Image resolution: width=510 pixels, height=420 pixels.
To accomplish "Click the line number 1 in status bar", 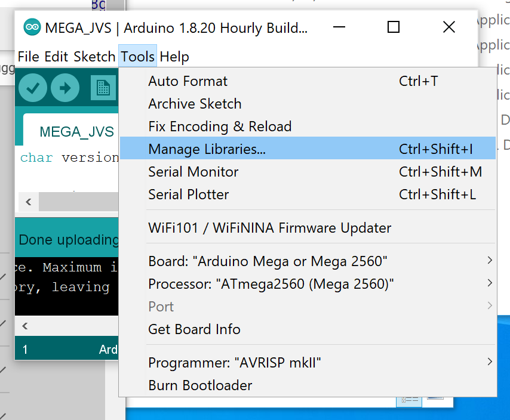I will click(25, 350).
